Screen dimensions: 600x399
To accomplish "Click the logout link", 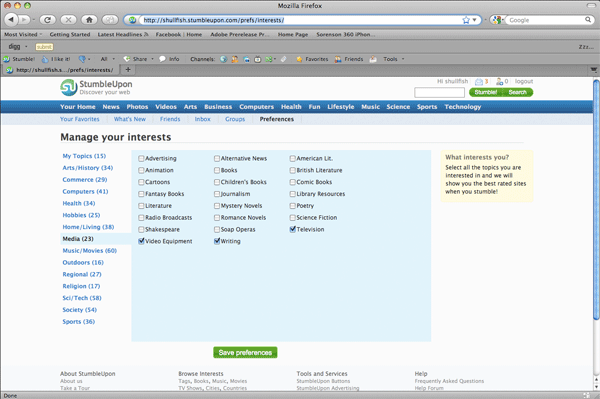I will [x=524, y=81].
